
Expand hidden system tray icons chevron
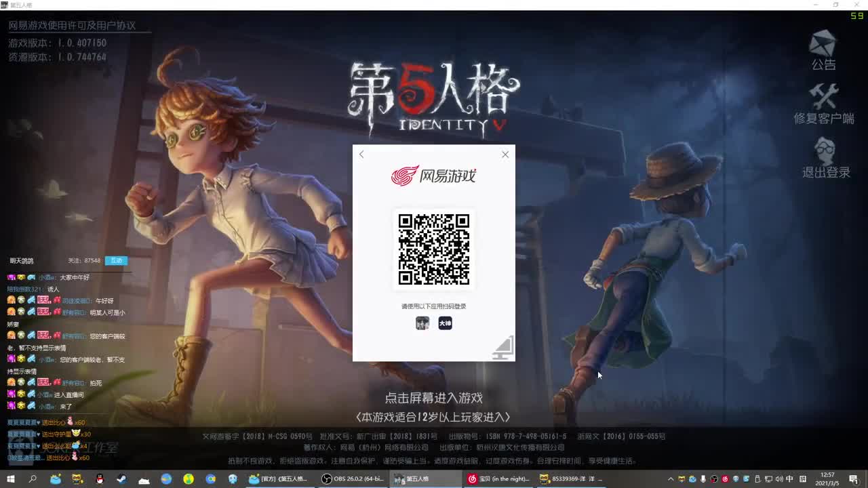click(x=671, y=479)
